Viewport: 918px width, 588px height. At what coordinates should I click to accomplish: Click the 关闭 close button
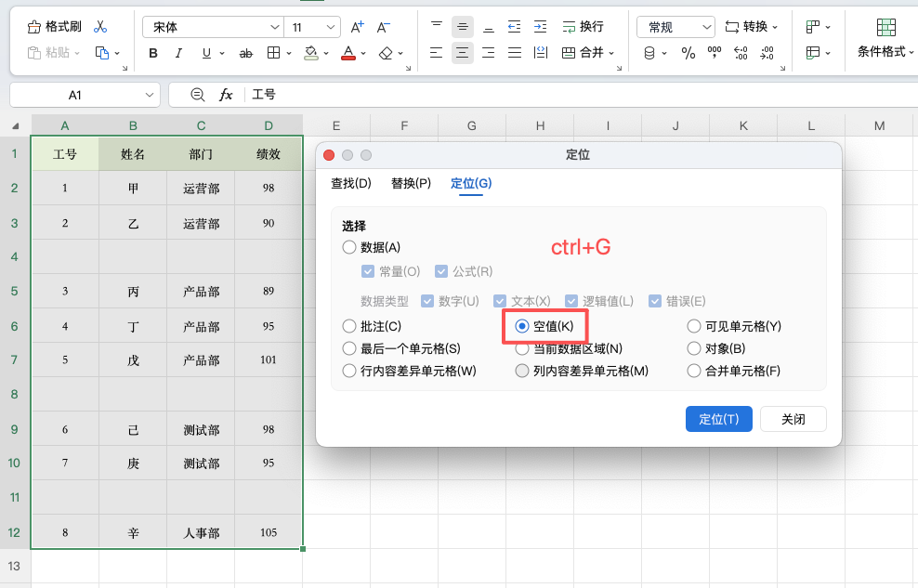(793, 419)
